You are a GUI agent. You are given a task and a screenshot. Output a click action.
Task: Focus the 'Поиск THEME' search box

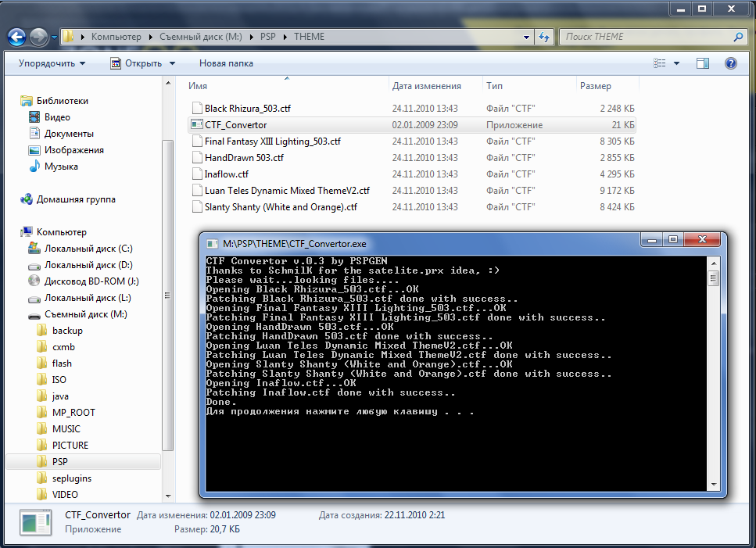[x=646, y=37]
